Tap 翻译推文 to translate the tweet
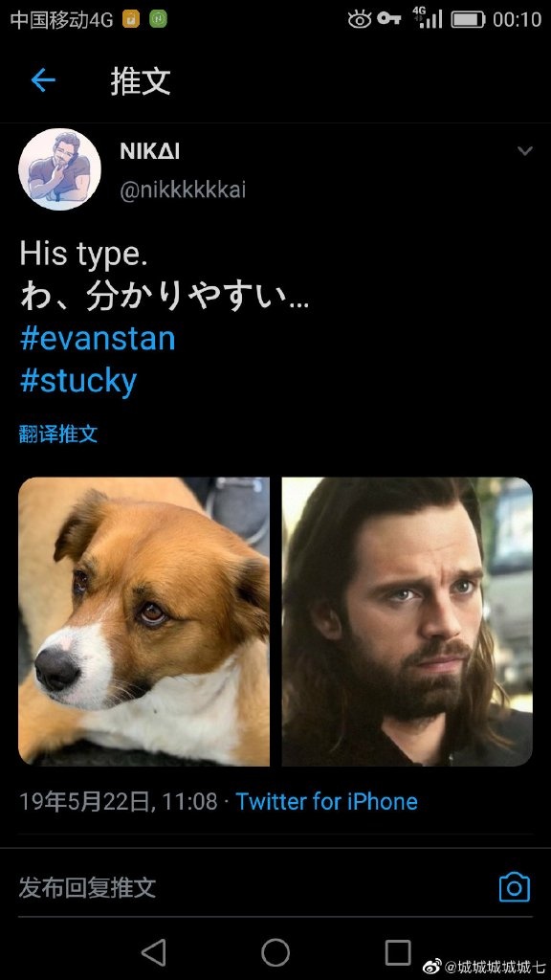 58,434
